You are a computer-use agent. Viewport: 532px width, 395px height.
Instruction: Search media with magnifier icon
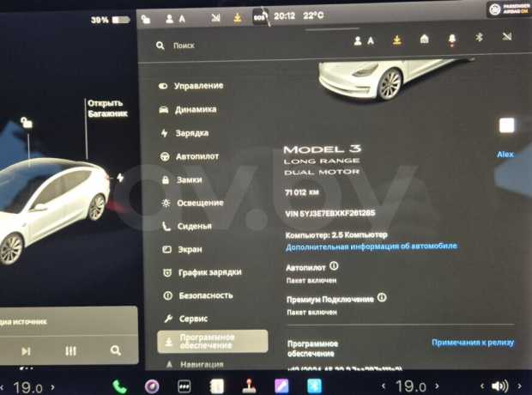point(115,350)
